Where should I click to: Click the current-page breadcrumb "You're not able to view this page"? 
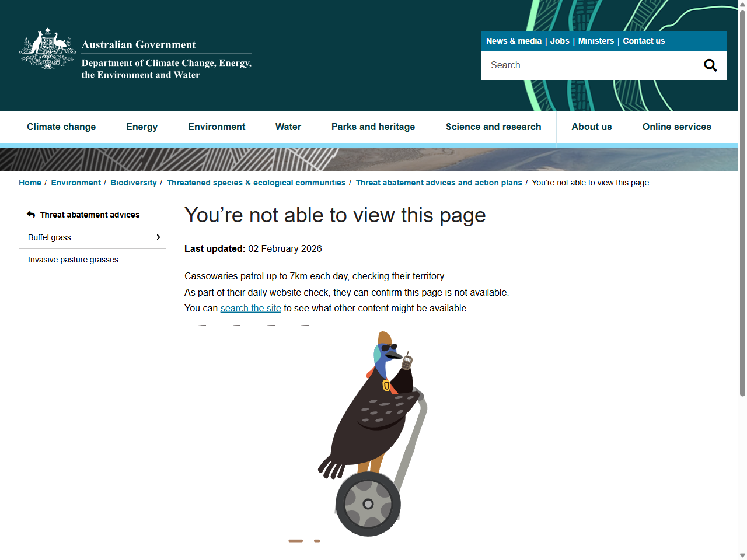[590, 183]
